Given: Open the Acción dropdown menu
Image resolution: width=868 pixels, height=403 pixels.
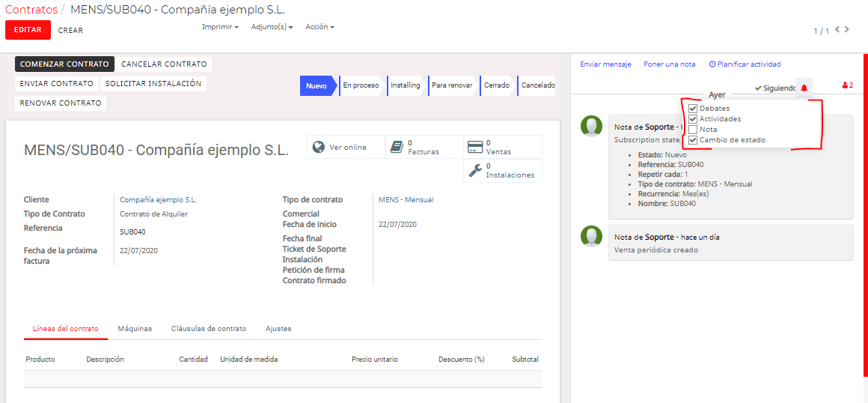Looking at the screenshot, I should pos(320,27).
